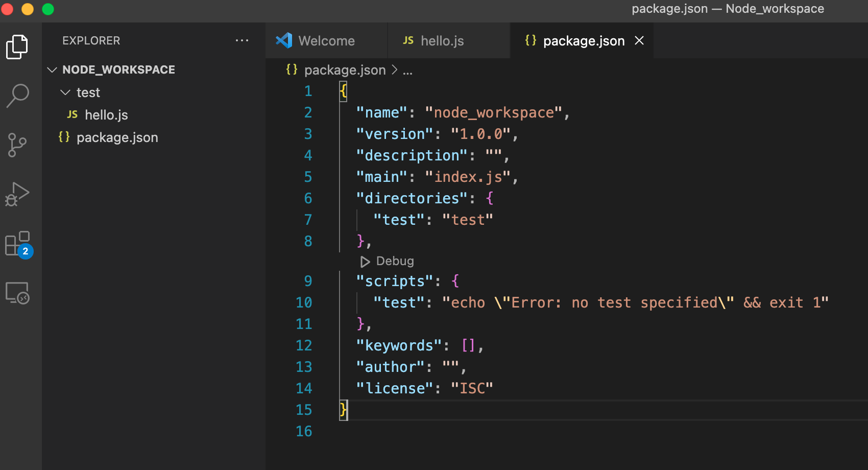Click the "scripts" key
This screenshot has width=868, height=470.
tap(395, 281)
